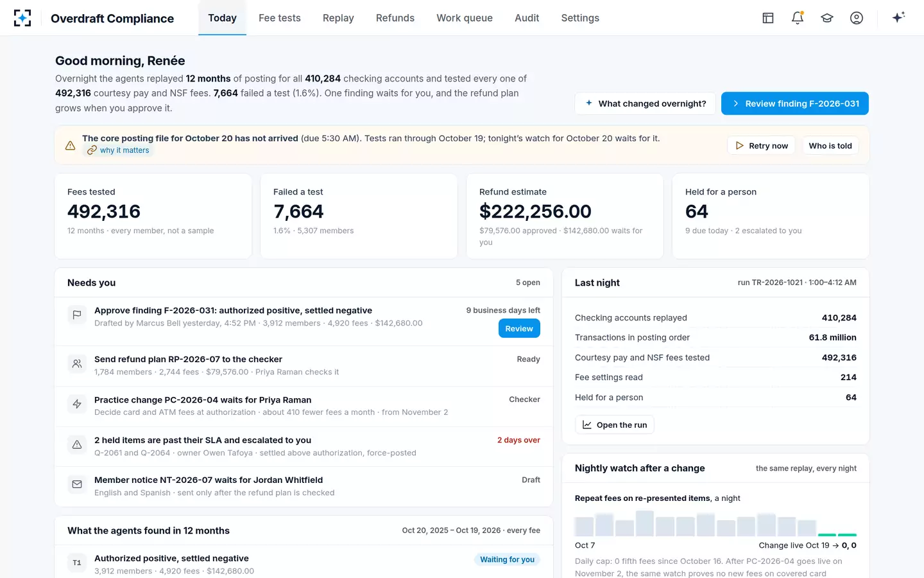
Task: Open the layout panel icon in header
Action: 768,18
